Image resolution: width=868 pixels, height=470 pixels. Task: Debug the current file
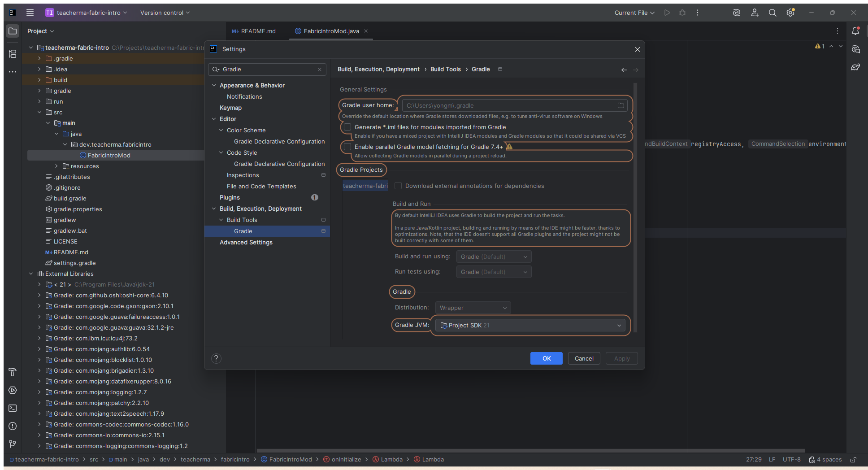(682, 13)
